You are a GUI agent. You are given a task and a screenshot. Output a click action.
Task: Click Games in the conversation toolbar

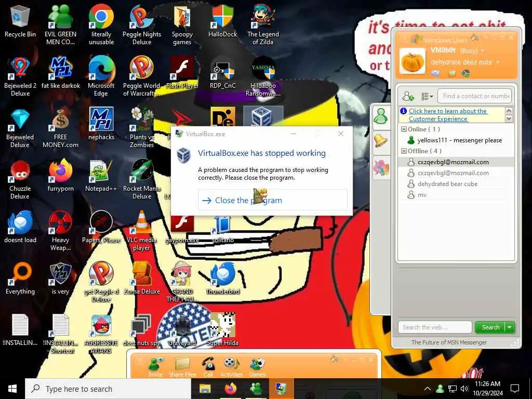(257, 367)
